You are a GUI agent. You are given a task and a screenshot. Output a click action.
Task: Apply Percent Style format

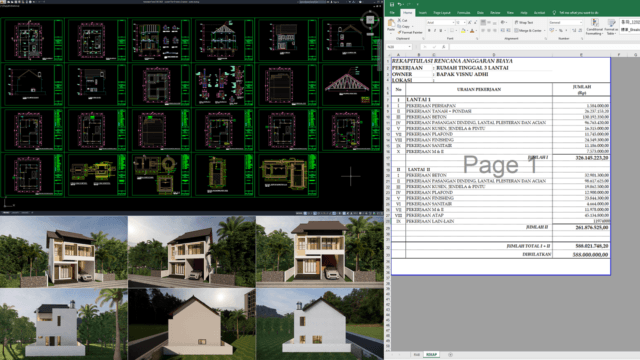click(x=561, y=31)
